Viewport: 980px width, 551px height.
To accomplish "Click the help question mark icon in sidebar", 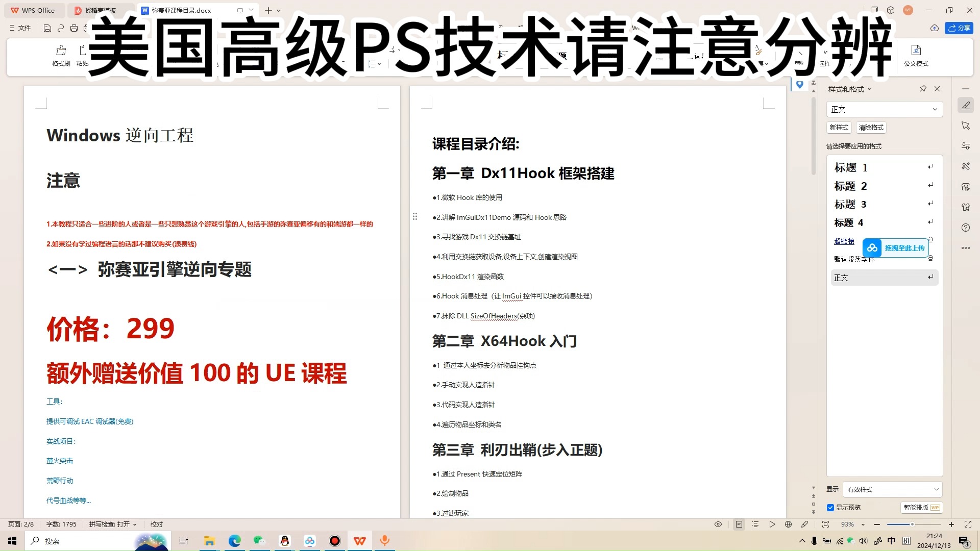I will pyautogui.click(x=966, y=228).
